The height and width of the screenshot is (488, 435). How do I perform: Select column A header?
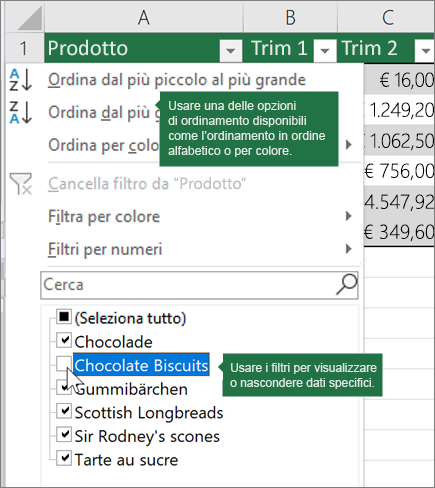pos(144,17)
